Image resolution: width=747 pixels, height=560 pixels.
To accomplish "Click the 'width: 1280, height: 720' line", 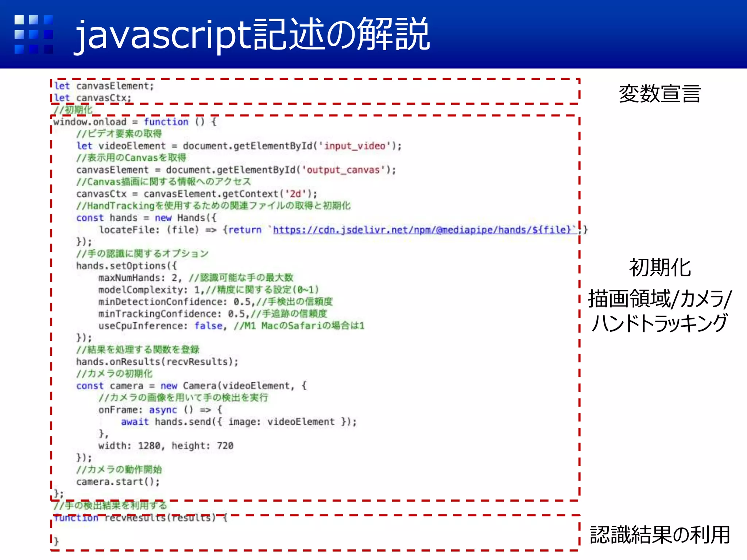I will tap(166, 446).
